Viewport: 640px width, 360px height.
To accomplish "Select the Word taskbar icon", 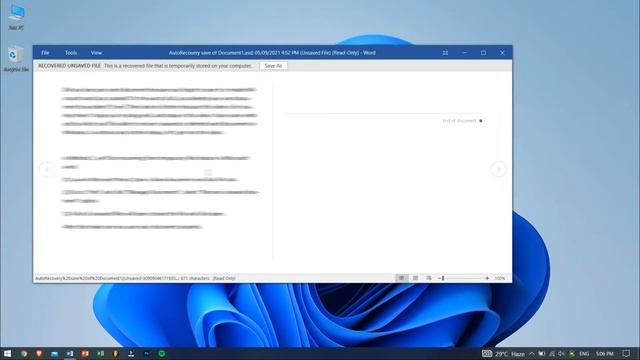I will 70,353.
